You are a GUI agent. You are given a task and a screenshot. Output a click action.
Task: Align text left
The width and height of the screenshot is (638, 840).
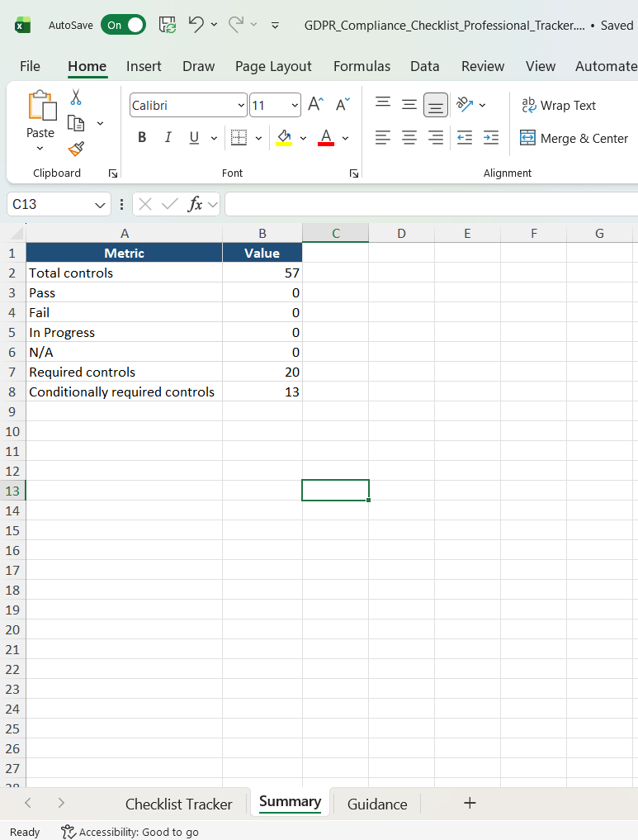click(x=383, y=138)
